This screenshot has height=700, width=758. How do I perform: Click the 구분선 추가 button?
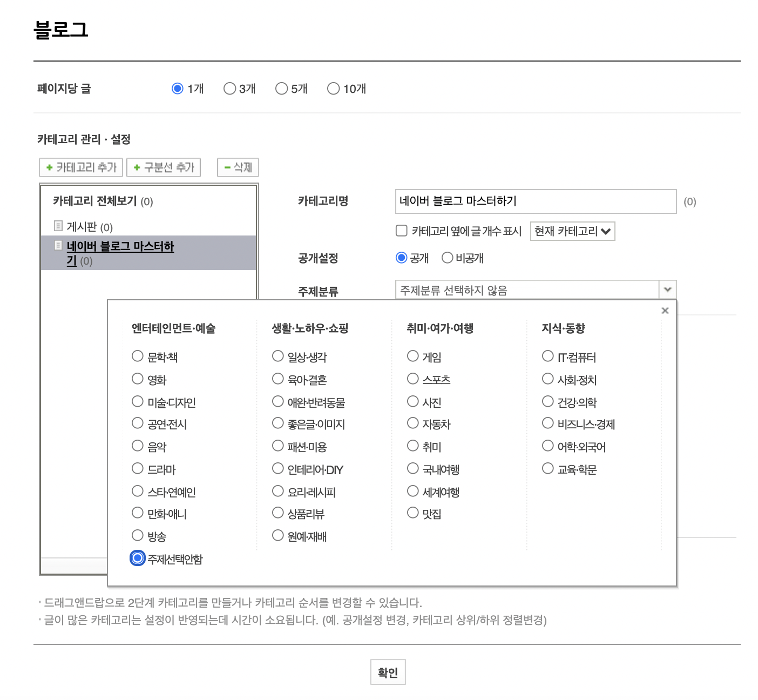point(164,167)
